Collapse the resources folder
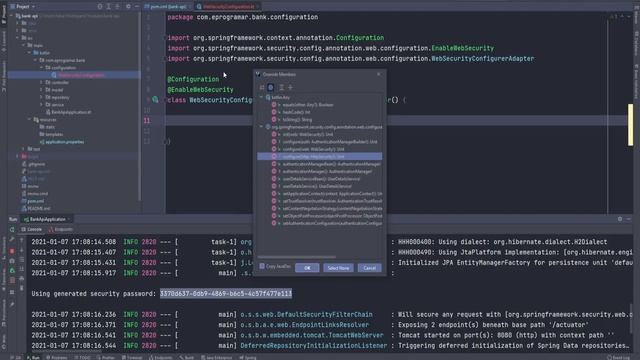 (29, 120)
